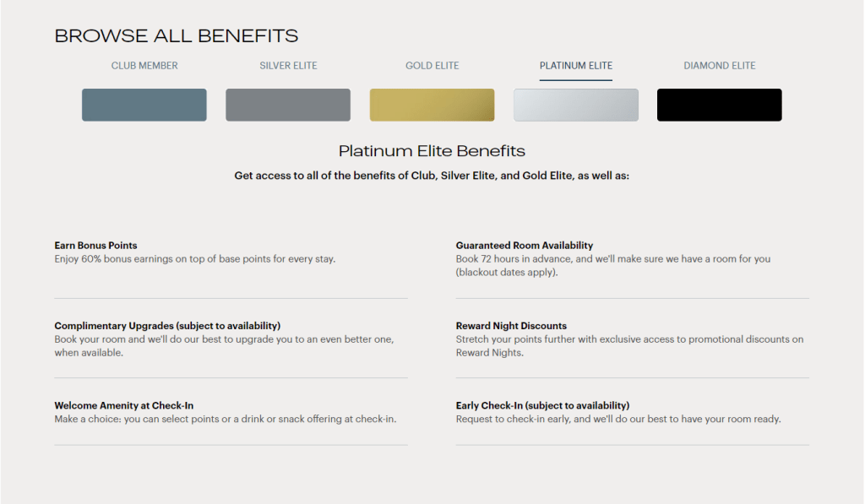
Task: Show the Diamond Elite tab
Action: click(720, 66)
